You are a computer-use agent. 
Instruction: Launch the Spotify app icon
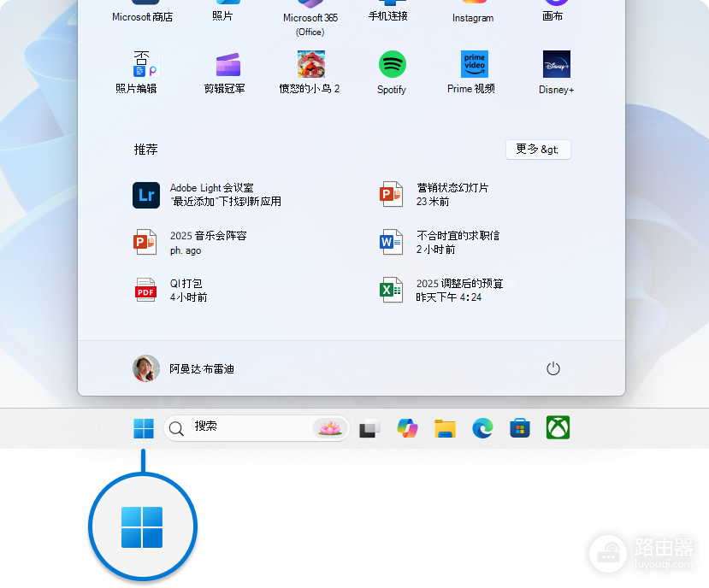click(392, 64)
